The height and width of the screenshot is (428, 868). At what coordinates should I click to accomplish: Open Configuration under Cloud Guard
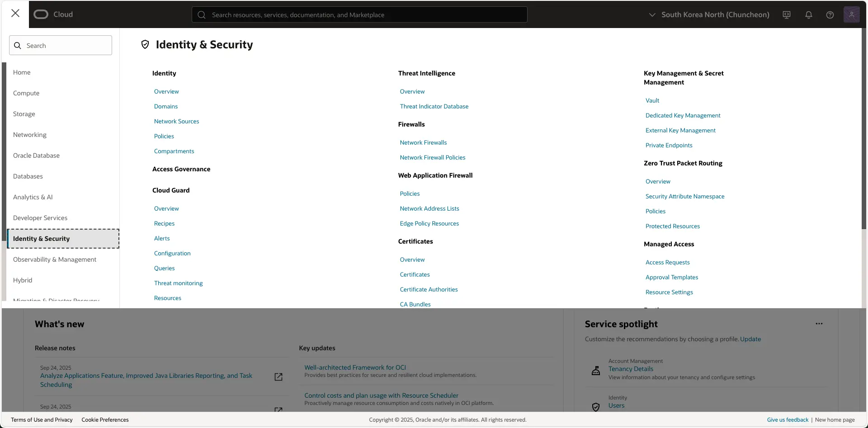coord(172,253)
